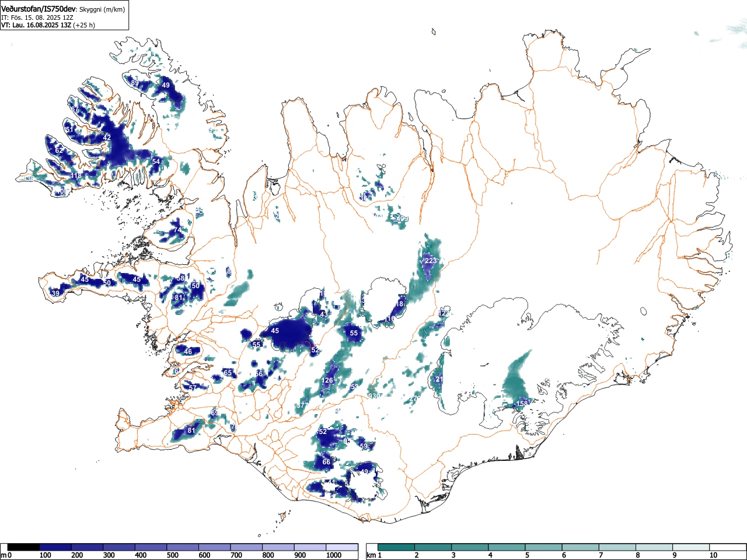747x560 pixels.
Task: Click the 1000 label on meter legend
Action: point(334,555)
